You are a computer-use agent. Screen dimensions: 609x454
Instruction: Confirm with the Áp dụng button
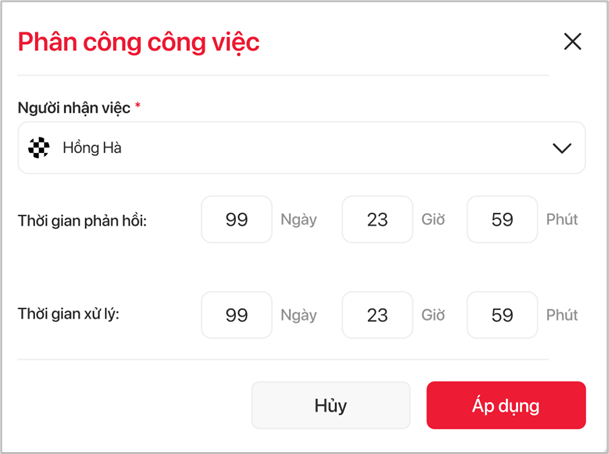(506, 405)
